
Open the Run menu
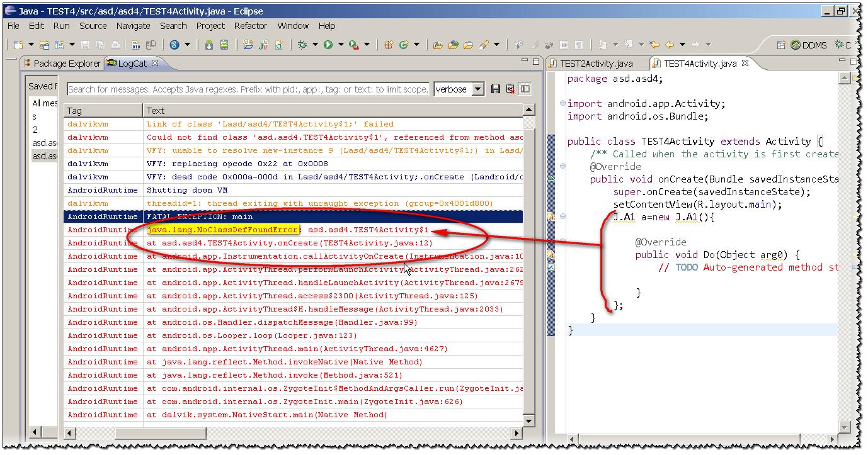(62, 26)
